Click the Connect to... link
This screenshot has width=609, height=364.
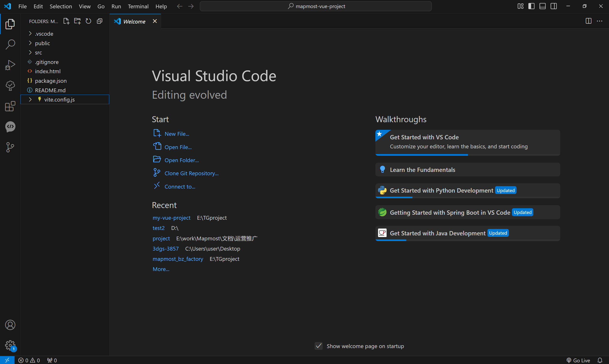point(180,187)
